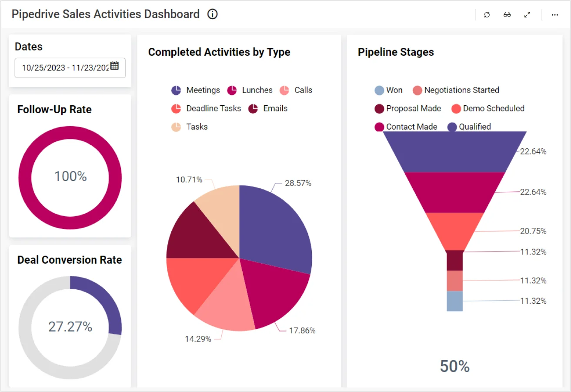Click the Calls legend pie icon
This screenshot has width=571, height=392.
click(x=284, y=90)
